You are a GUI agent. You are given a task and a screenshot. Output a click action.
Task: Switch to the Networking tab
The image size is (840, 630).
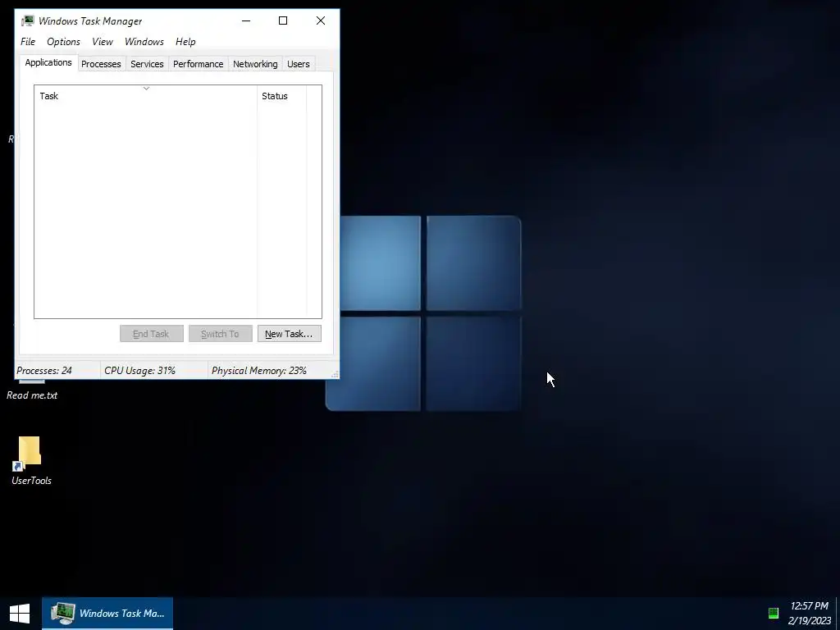pyautogui.click(x=255, y=64)
